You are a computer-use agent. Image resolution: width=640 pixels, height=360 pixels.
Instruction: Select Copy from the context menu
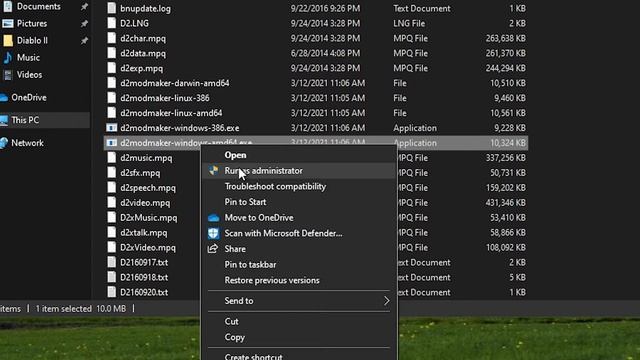point(234,338)
